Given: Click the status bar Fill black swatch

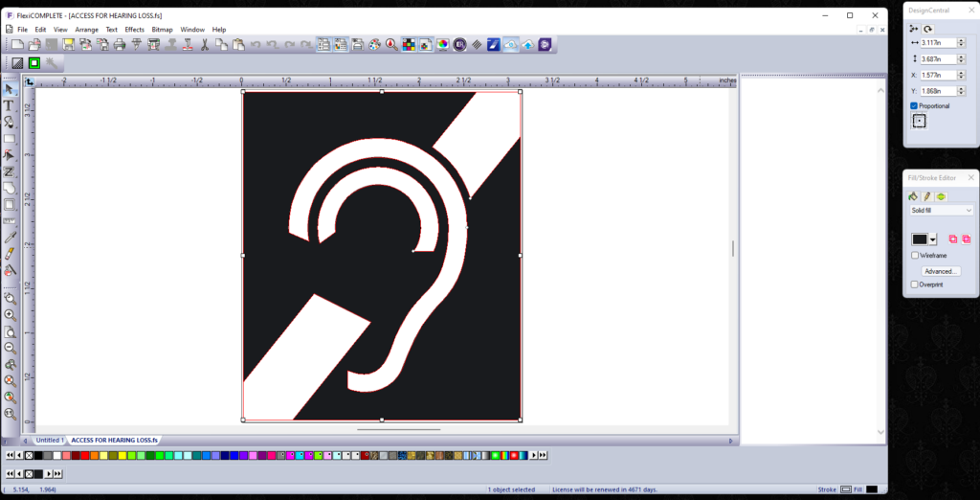Looking at the screenshot, I should [x=872, y=489].
